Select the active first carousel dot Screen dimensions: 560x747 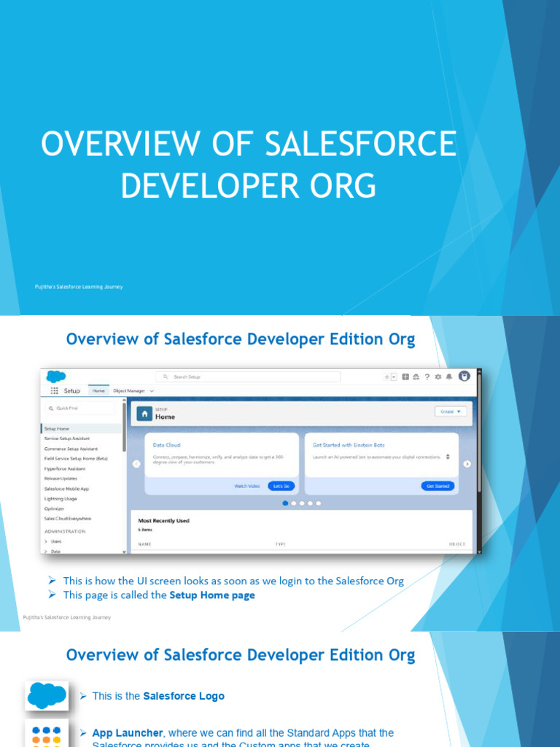(285, 503)
